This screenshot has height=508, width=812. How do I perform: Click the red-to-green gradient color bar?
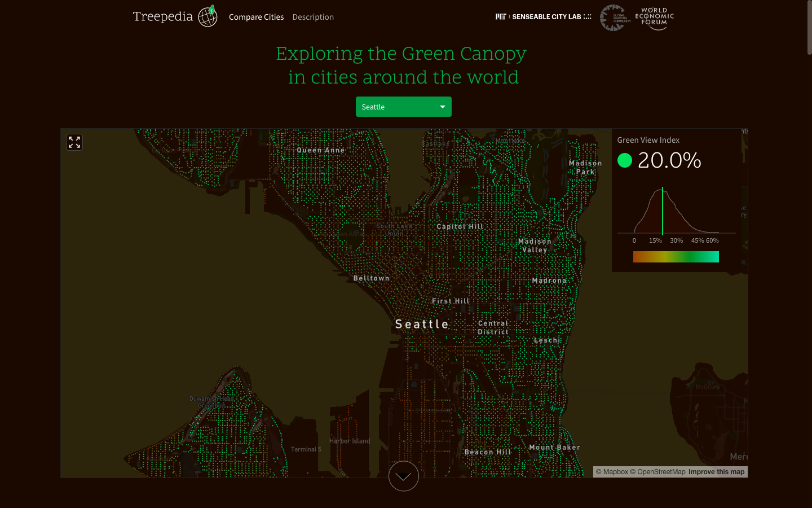(676, 257)
